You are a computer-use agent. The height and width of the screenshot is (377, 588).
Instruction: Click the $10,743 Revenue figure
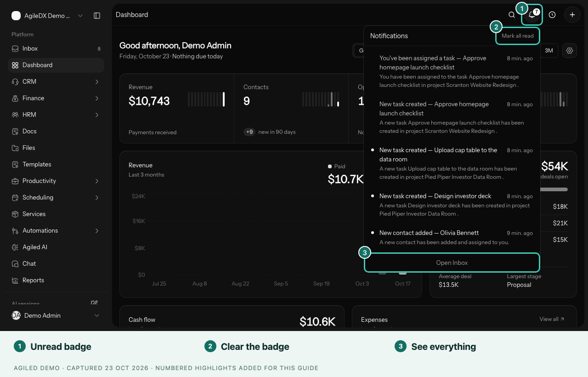[149, 101]
